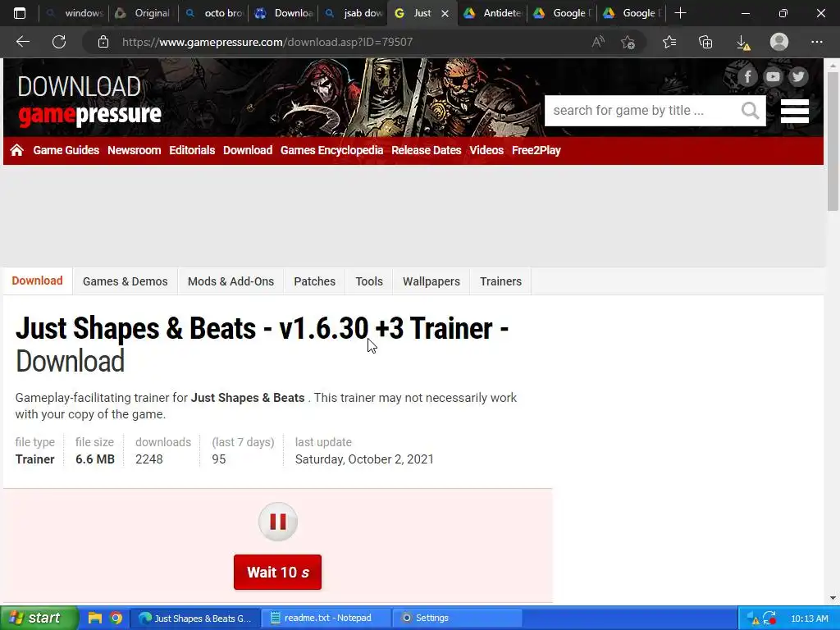The height and width of the screenshot is (630, 840).
Task: Click the search magnifier icon
Action: coord(750,111)
